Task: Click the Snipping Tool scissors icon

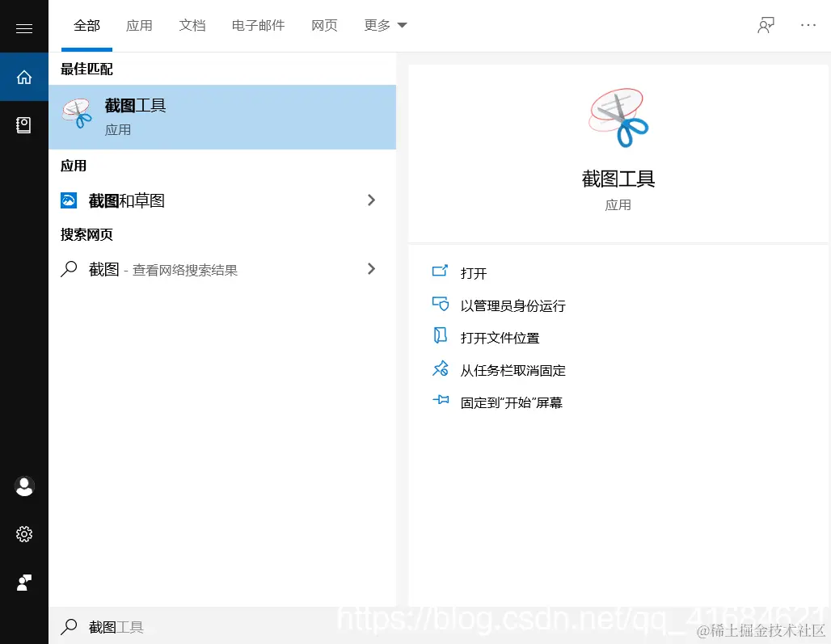Action: [76, 113]
